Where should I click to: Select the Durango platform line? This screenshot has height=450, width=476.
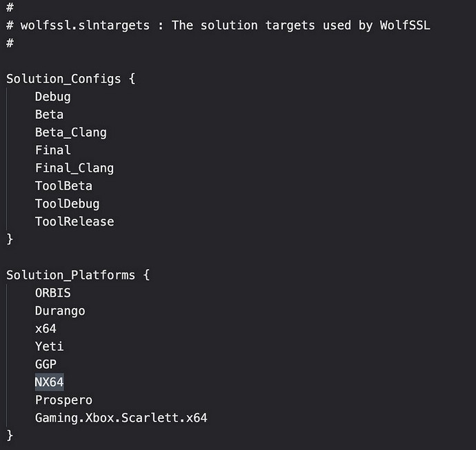click(60, 311)
